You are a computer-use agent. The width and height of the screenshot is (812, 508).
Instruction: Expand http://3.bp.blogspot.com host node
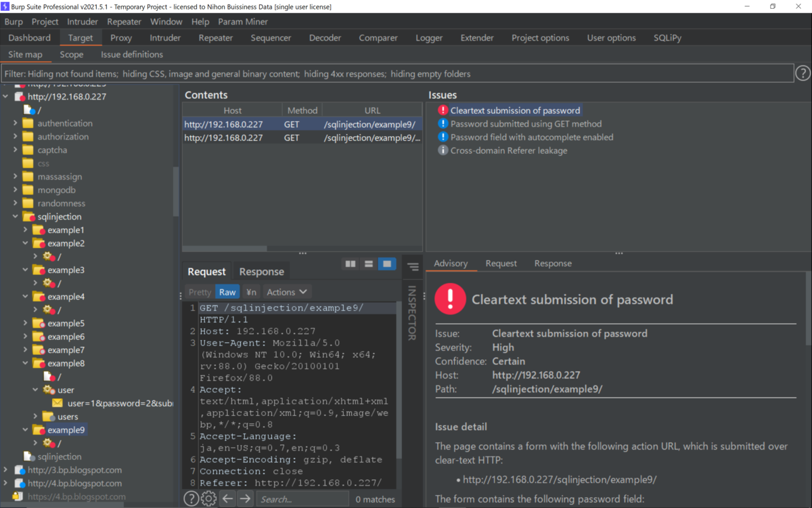[x=6, y=470]
